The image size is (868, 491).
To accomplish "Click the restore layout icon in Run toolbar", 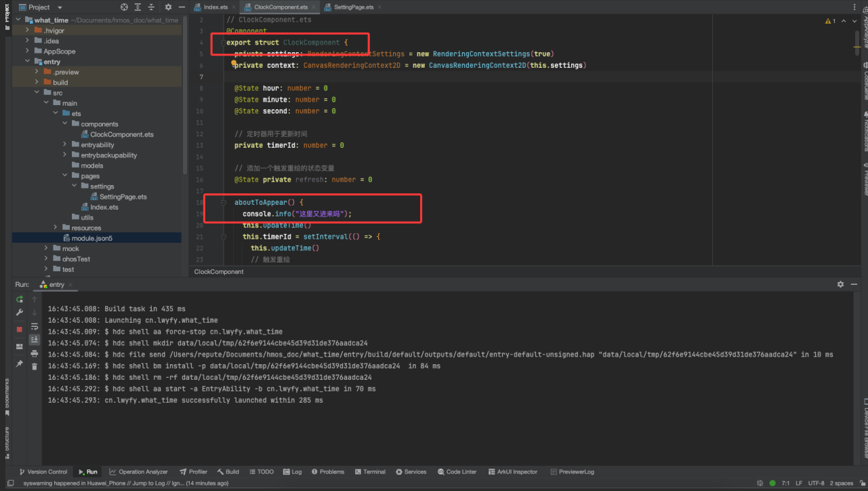I will pyautogui.click(x=20, y=346).
